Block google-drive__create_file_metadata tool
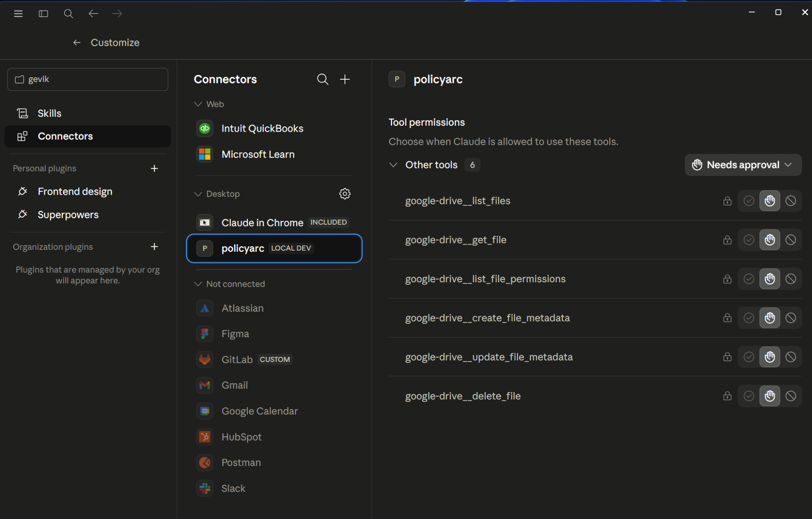The width and height of the screenshot is (812, 519). click(x=791, y=318)
